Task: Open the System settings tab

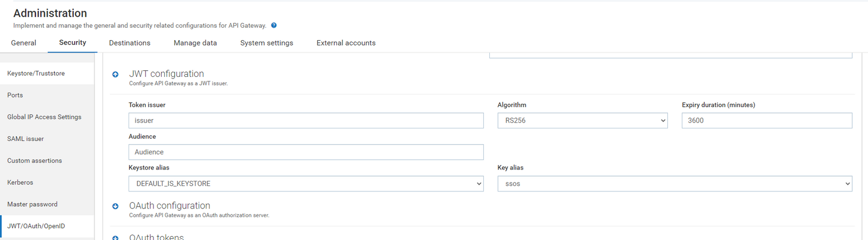Action: (x=266, y=43)
